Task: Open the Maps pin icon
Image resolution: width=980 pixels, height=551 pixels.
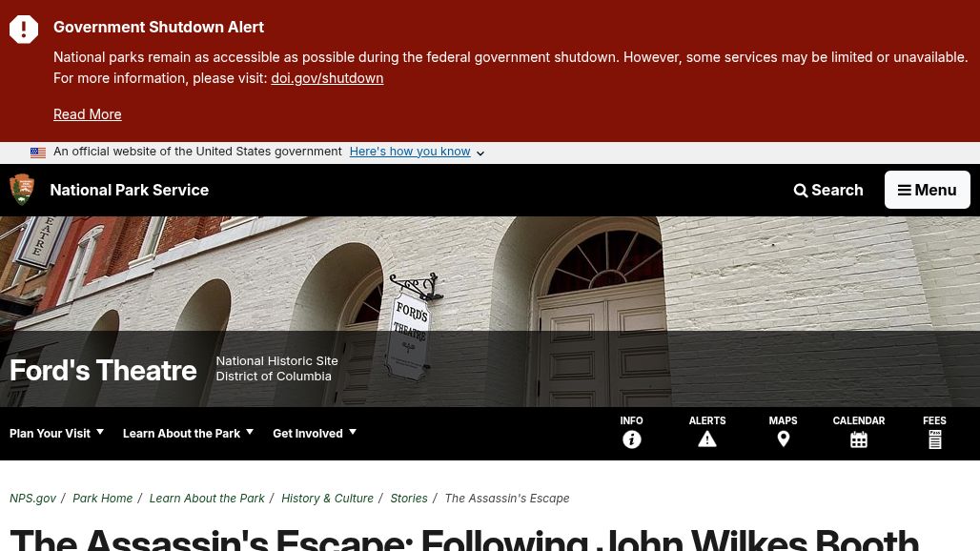Action: click(783, 439)
